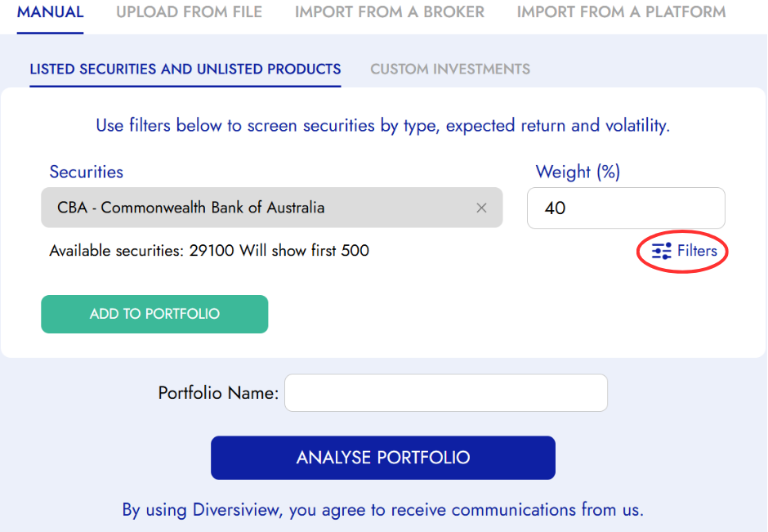Select the IMPORT FROM A BROKER tab

390,12
